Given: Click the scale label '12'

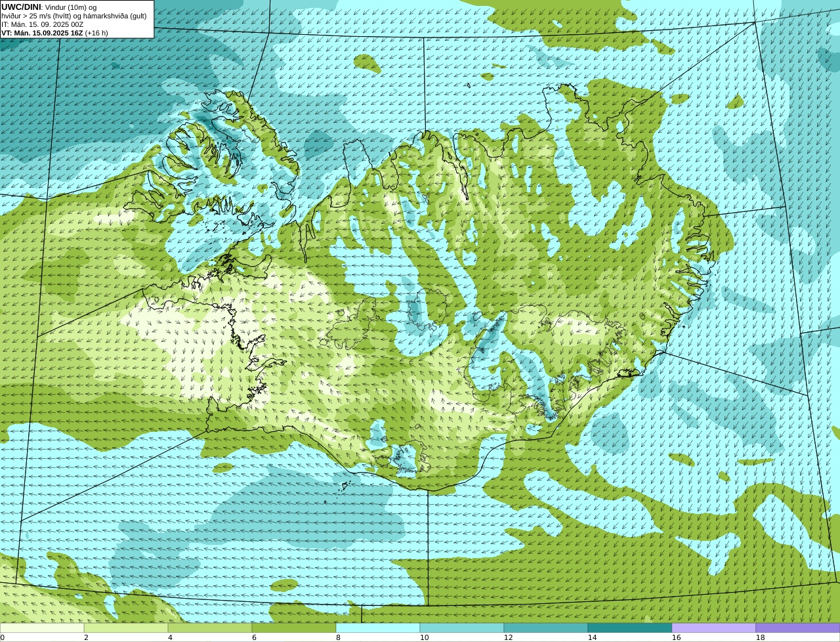Looking at the screenshot, I should pyautogui.click(x=509, y=637).
